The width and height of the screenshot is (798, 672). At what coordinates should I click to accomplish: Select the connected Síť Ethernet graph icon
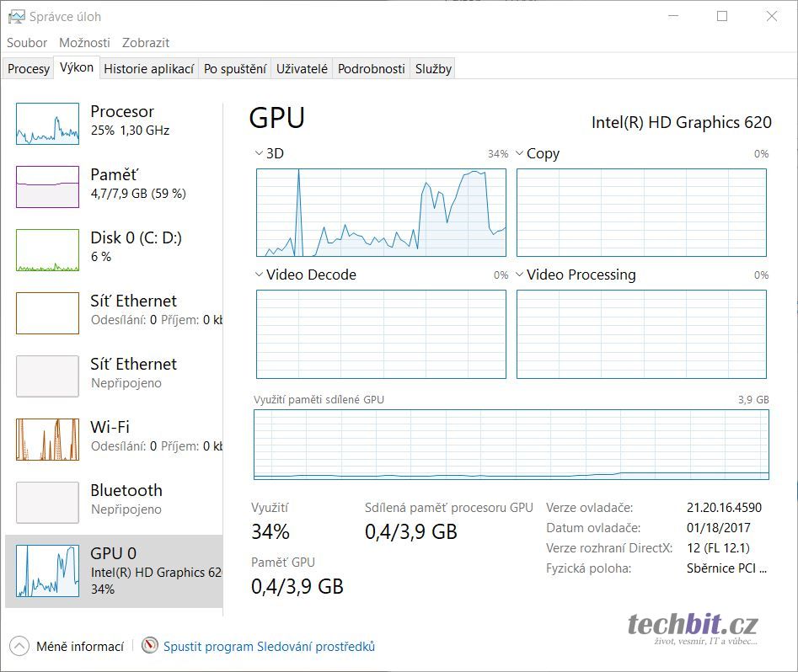[47, 313]
